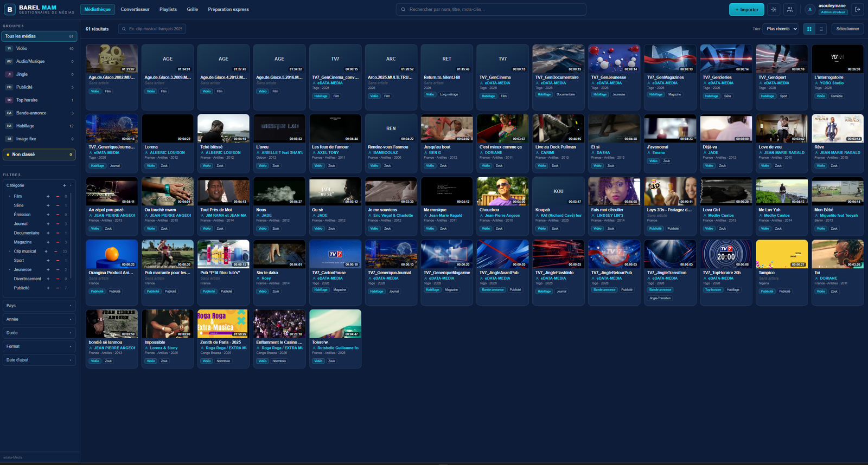This screenshot has width=868, height=465.
Task: Switch to grid view
Action: (x=809, y=29)
